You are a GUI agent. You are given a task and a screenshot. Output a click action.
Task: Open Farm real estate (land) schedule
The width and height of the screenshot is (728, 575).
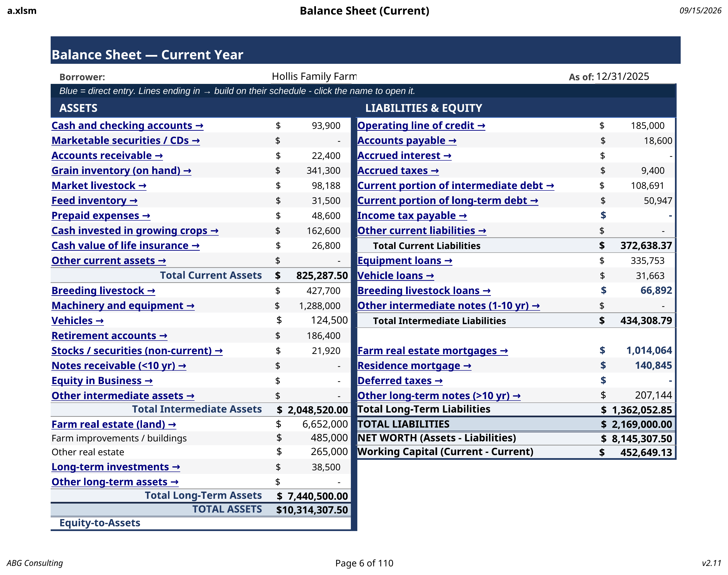click(114, 424)
